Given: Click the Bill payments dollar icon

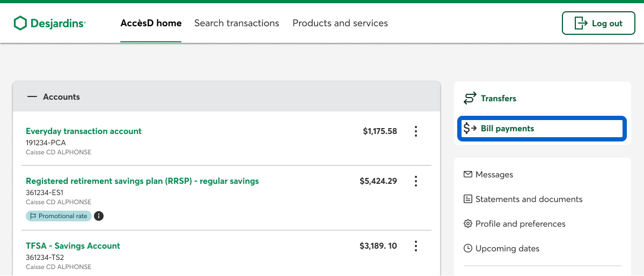Looking at the screenshot, I should (x=470, y=129).
